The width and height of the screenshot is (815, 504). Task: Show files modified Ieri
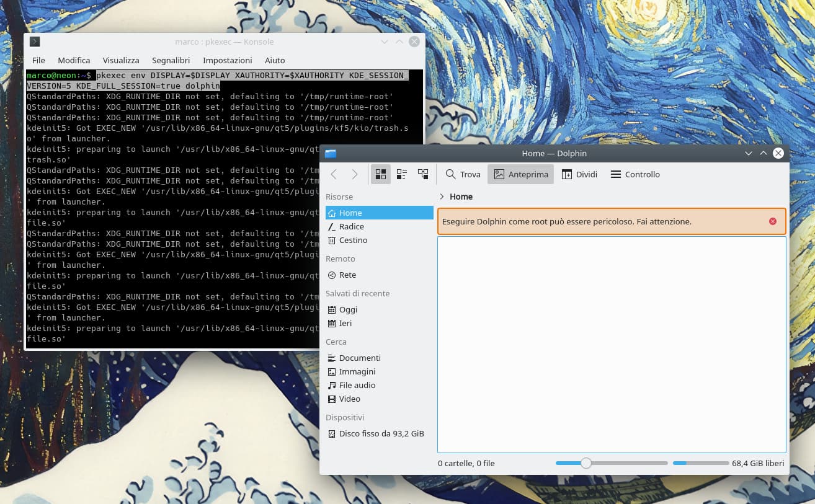[x=380, y=323]
